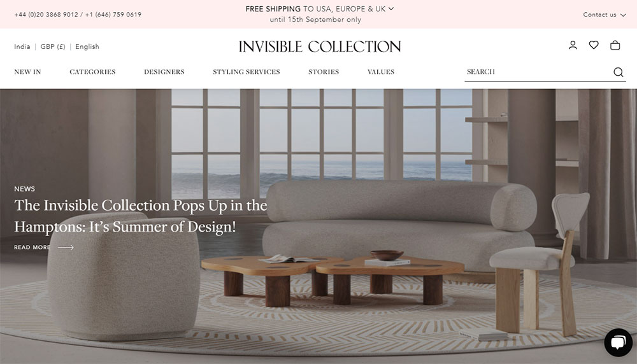Expand the Contact us dropdown
637x364 pixels.
tap(605, 15)
